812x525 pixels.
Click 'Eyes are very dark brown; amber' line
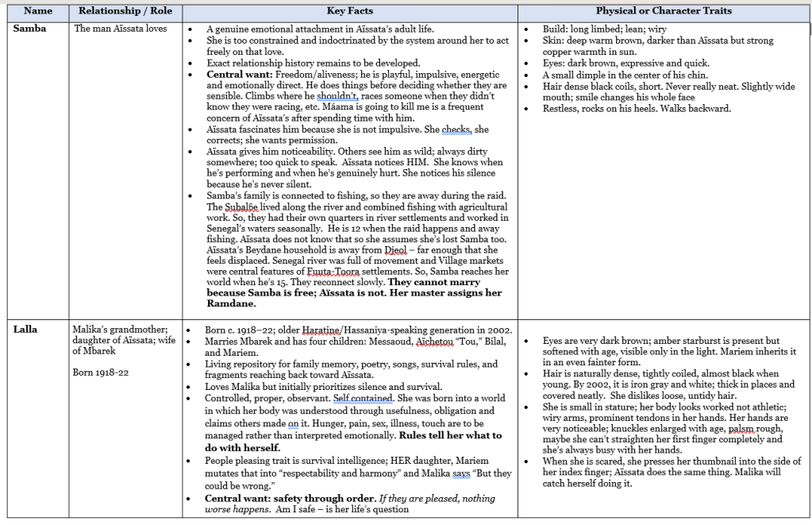660,341
